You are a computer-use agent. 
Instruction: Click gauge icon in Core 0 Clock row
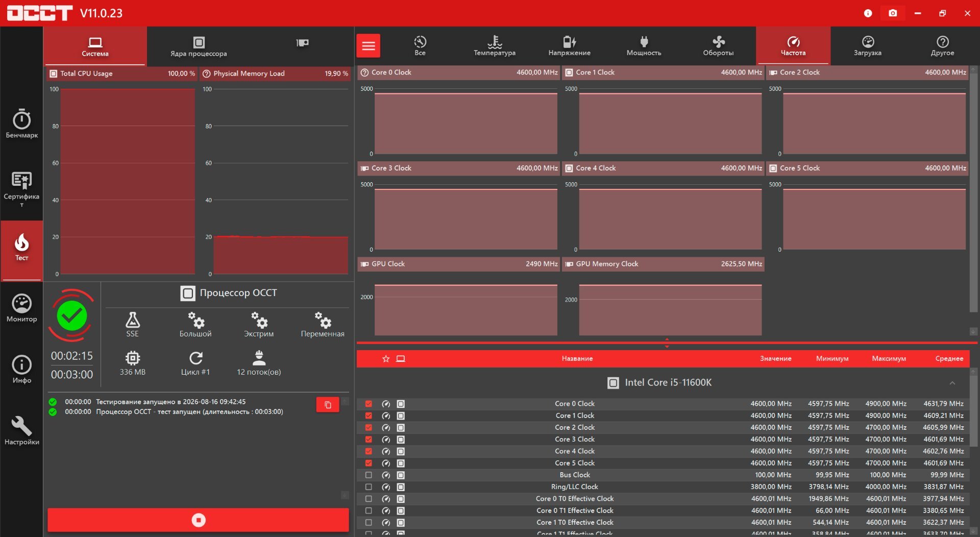(386, 404)
